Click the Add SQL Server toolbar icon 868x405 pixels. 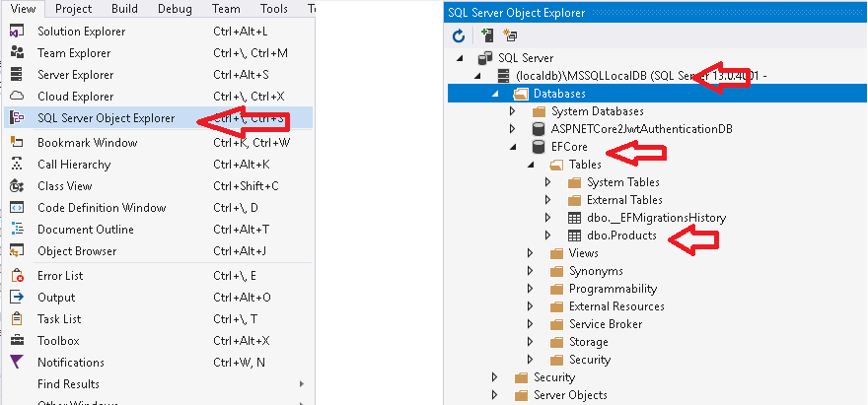[x=487, y=35]
